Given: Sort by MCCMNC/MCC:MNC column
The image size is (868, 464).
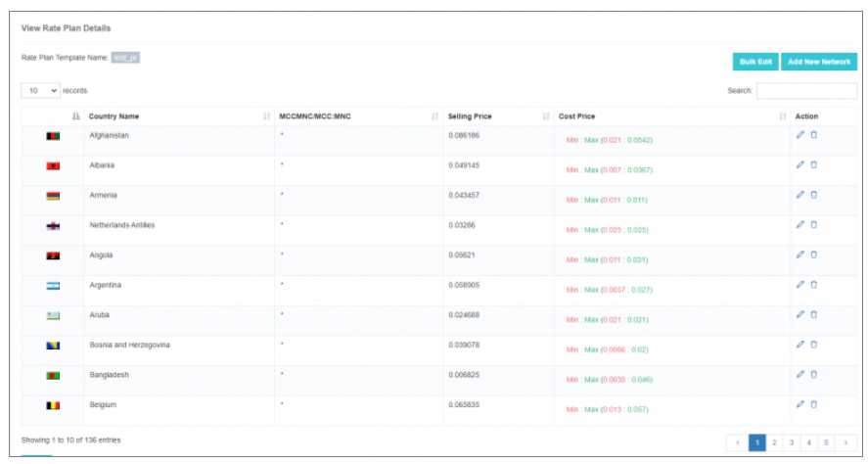Looking at the screenshot, I should [314, 116].
